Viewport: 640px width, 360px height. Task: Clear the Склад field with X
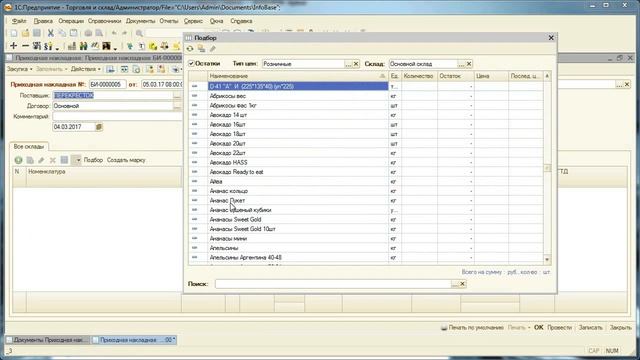click(469, 64)
